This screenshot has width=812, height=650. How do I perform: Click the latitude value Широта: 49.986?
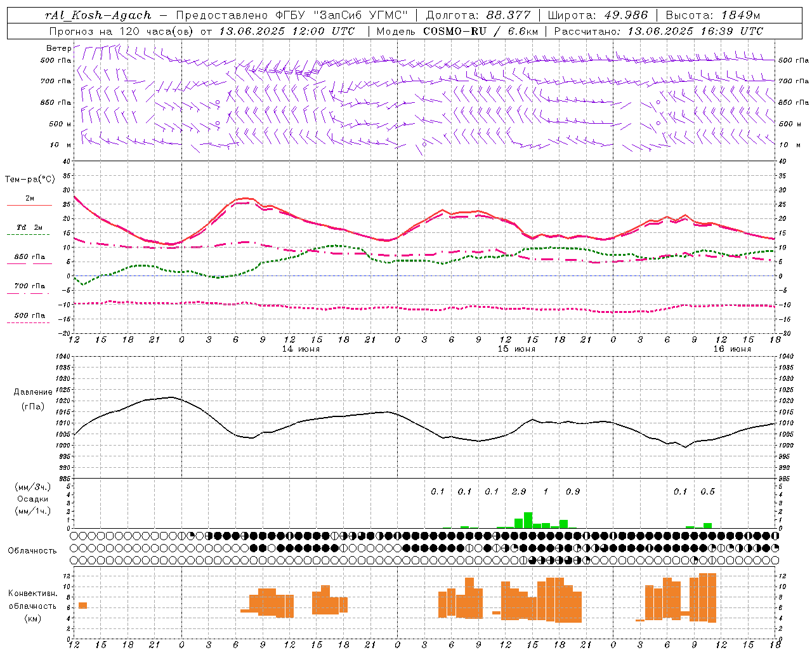coord(598,15)
